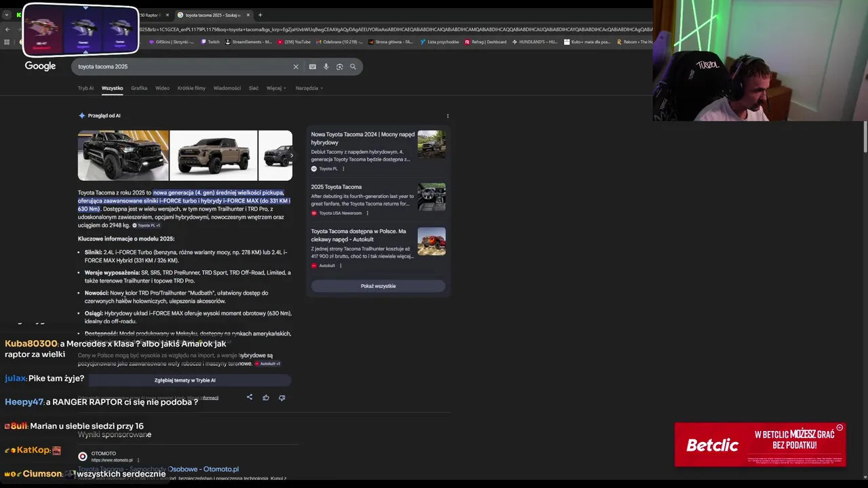Screen dimensions: 868x488
Task: Switch to the Wiadomości tab
Action: 227,88
